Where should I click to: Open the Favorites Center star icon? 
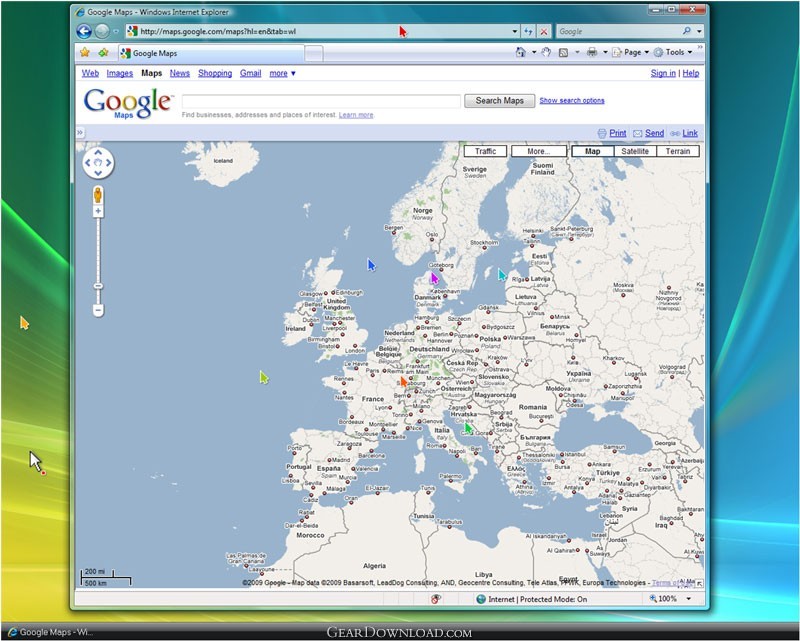[85, 53]
